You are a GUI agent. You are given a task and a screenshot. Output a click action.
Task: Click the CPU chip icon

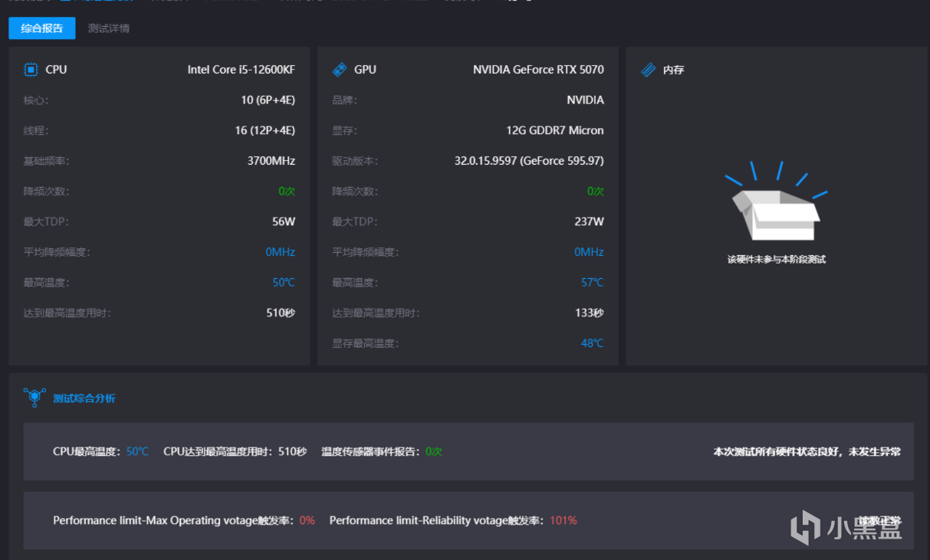pyautogui.click(x=31, y=70)
